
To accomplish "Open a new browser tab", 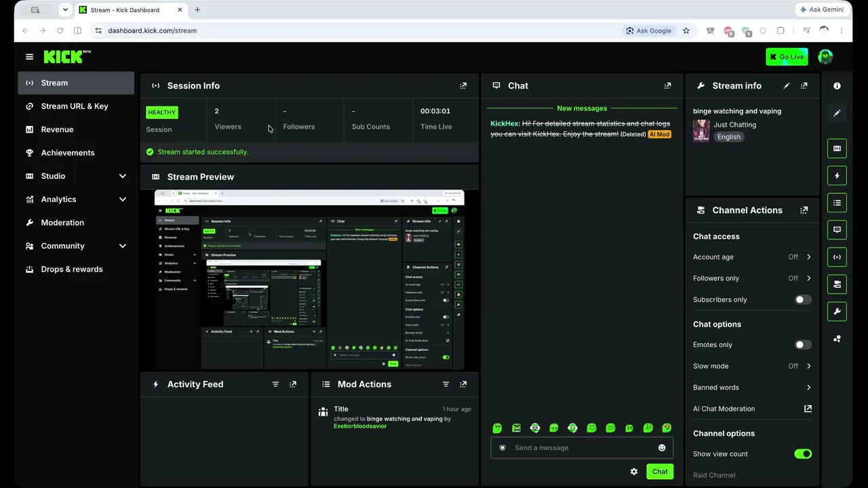I will tap(197, 10).
